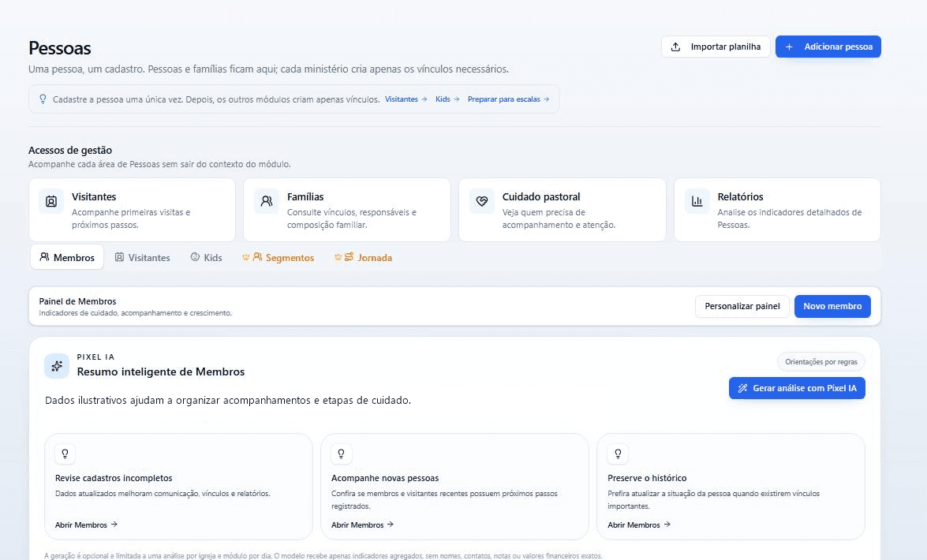Viewport: 927px width, 560px height.
Task: Click the Cuidado pastoral heart icon
Action: tap(482, 201)
